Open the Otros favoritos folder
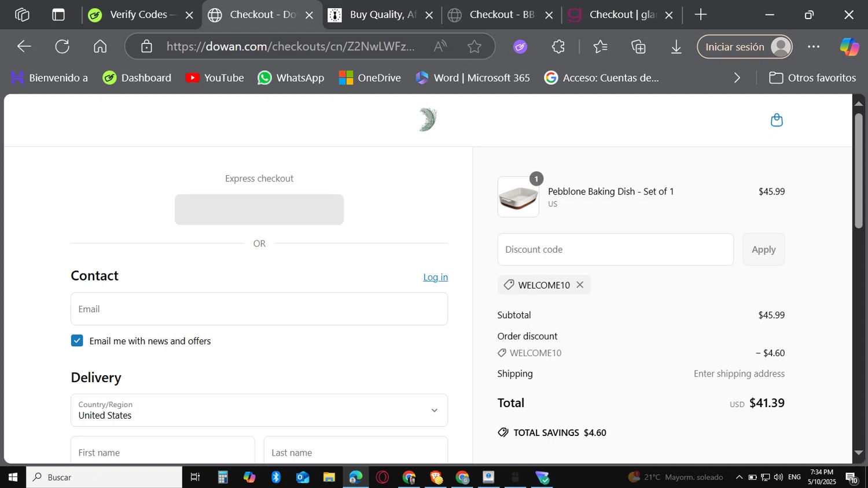Viewport: 868px width, 488px height. 812,77
